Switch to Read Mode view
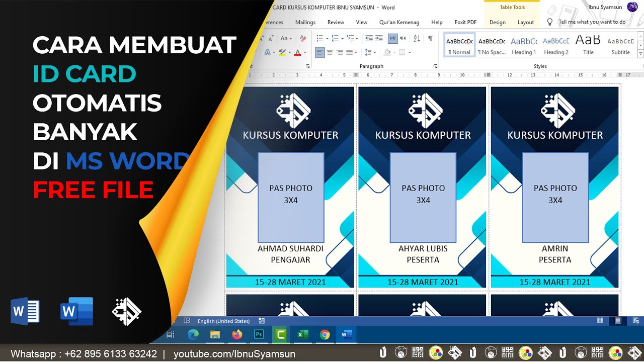 [600, 320]
